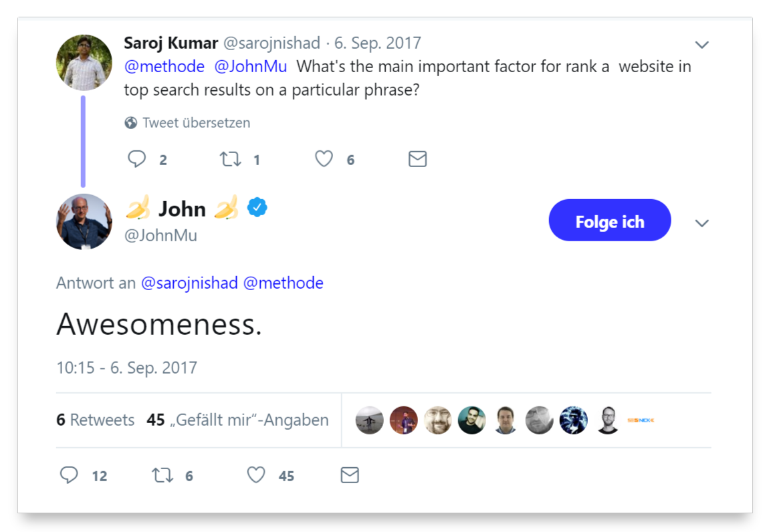Like Saroj Kumar's tweet with heart
773x532 pixels.
pyautogui.click(x=324, y=159)
